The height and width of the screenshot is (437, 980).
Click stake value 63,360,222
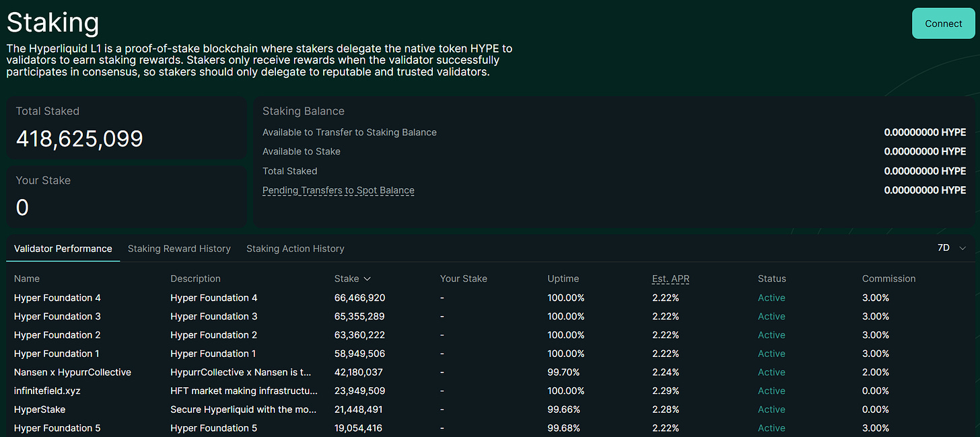359,335
